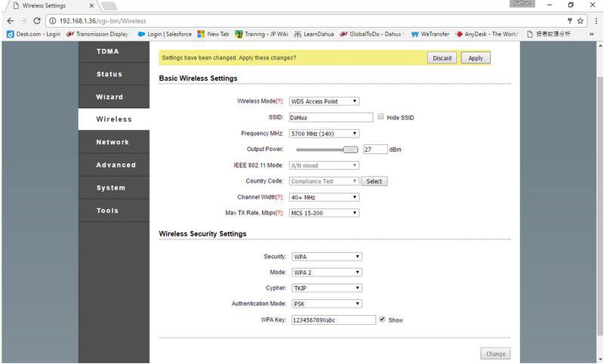This screenshot has width=604, height=364.
Task: Click Channel Width help [?] link
Action: point(279,197)
